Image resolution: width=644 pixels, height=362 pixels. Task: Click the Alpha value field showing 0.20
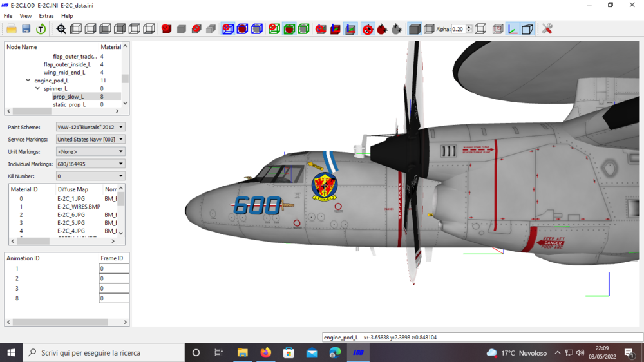tap(459, 29)
